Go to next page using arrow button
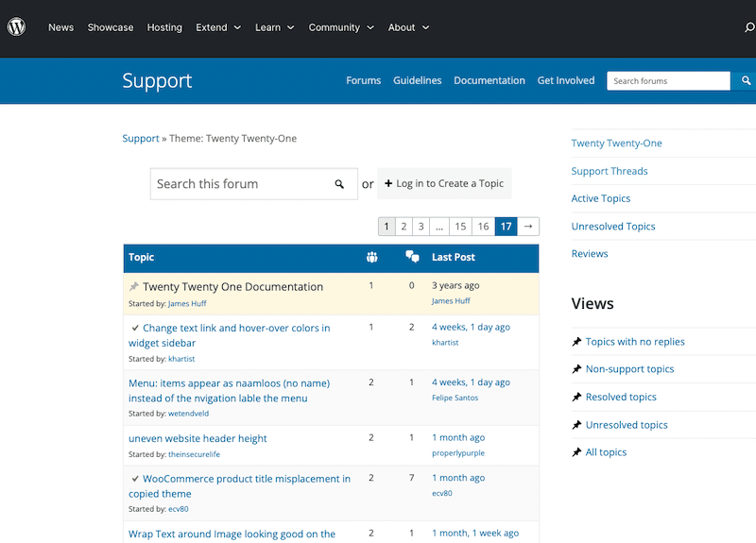Viewport: 756px width, 543px height. [x=530, y=227]
